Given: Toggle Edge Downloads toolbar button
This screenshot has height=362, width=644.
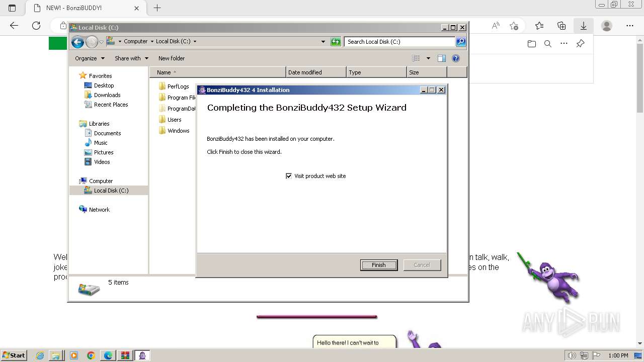Looking at the screenshot, I should tap(584, 26).
